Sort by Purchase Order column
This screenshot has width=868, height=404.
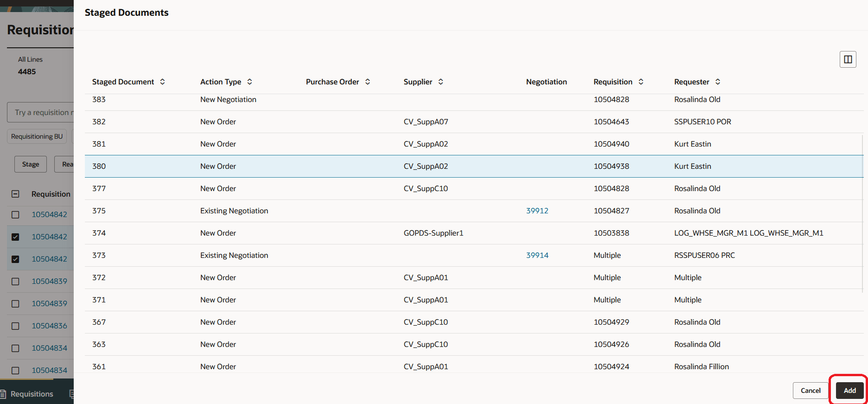coord(368,82)
